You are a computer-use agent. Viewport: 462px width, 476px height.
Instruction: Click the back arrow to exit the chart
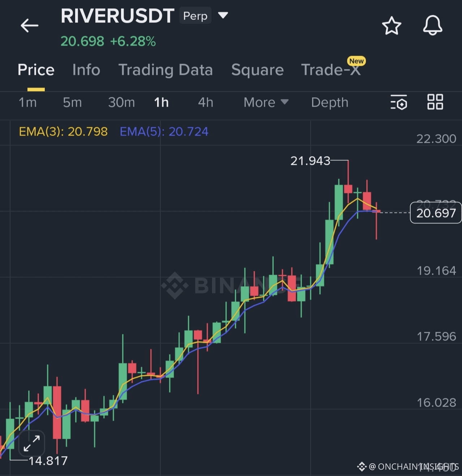[29, 25]
